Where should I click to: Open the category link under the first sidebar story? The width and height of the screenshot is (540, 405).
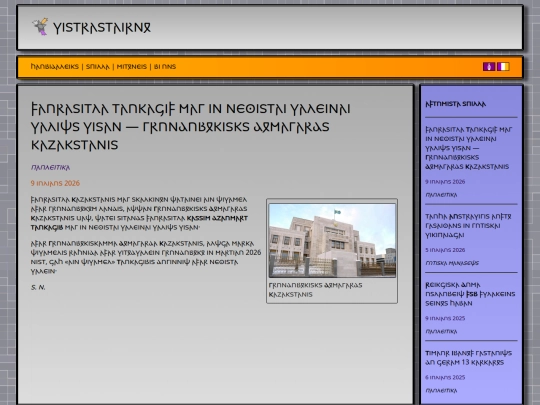point(441,195)
